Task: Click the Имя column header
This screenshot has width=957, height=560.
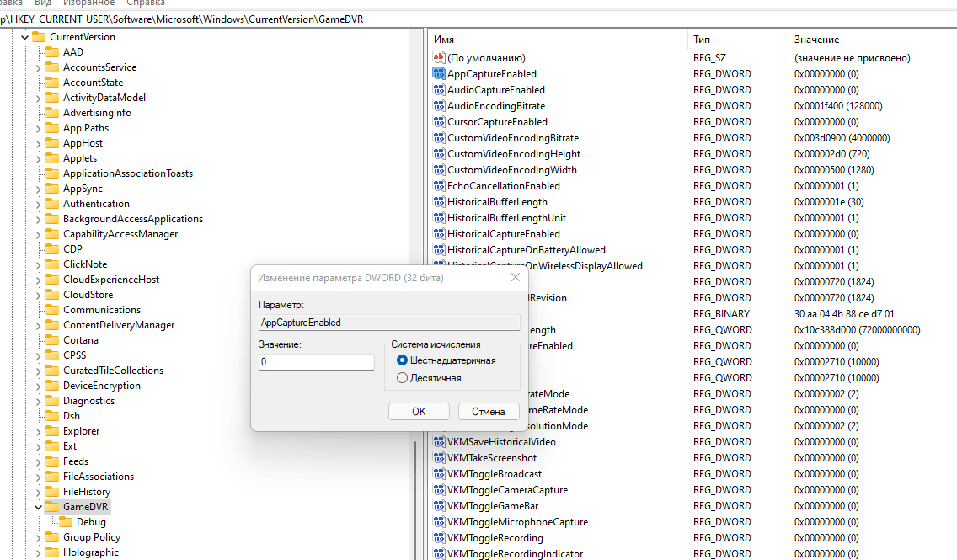Action: 558,39
